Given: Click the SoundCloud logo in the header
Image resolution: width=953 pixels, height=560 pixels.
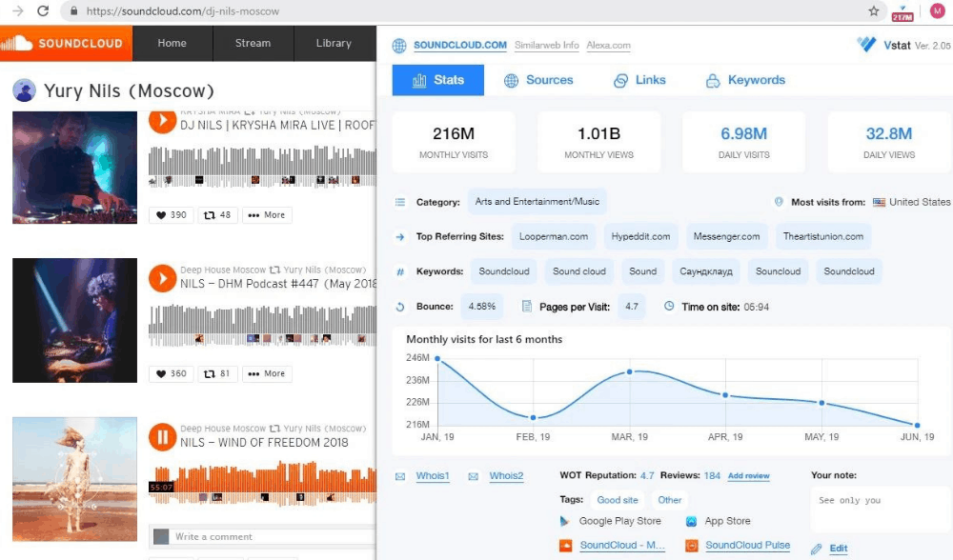Looking at the screenshot, I should [x=66, y=43].
